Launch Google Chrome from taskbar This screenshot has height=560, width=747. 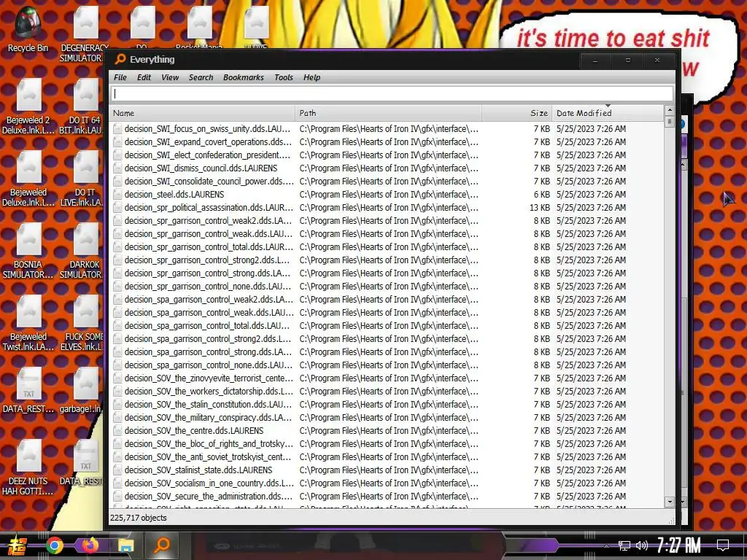(x=55, y=545)
